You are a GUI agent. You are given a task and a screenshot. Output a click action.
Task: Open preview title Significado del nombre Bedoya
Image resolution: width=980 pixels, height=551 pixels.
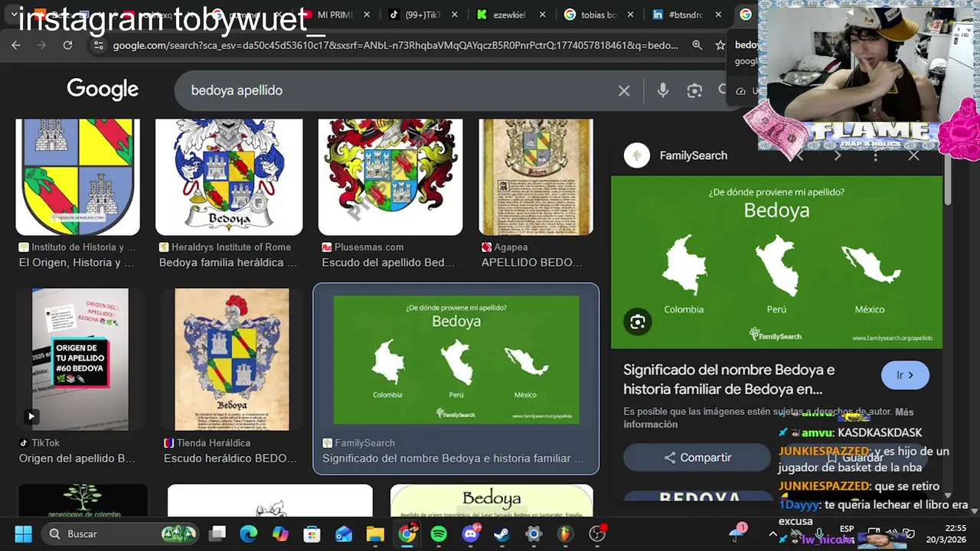point(729,380)
